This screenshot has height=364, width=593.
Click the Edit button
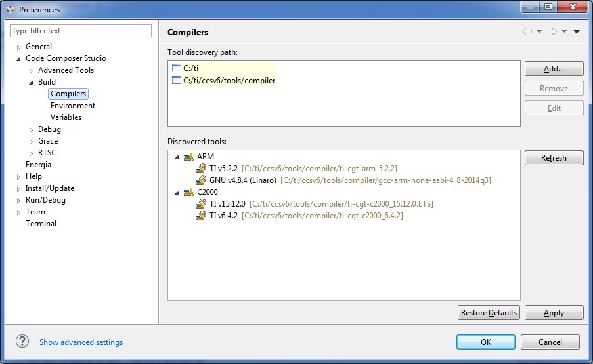click(x=554, y=108)
